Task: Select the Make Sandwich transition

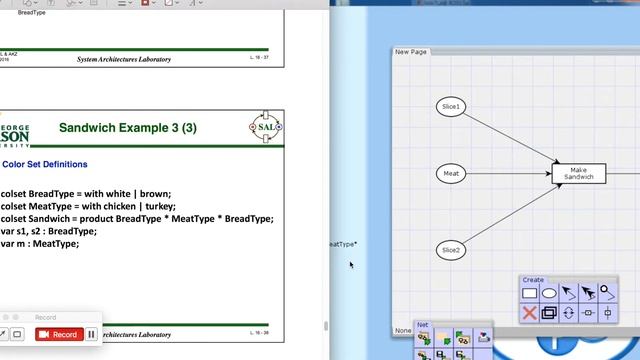Action: point(579,173)
